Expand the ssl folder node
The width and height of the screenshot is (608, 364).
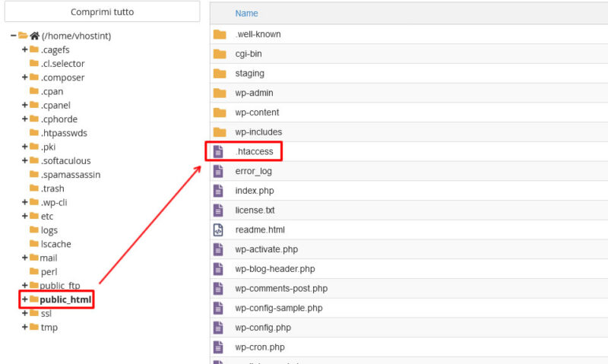(x=24, y=313)
